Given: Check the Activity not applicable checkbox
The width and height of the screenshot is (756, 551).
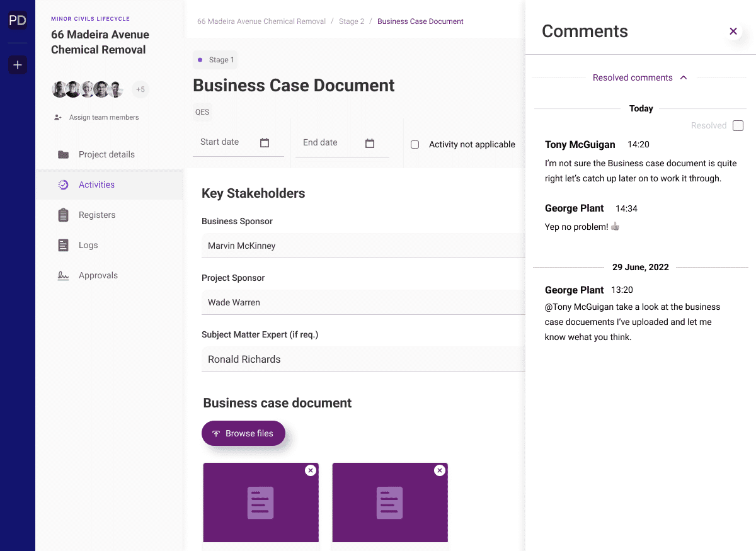Looking at the screenshot, I should pyautogui.click(x=415, y=144).
